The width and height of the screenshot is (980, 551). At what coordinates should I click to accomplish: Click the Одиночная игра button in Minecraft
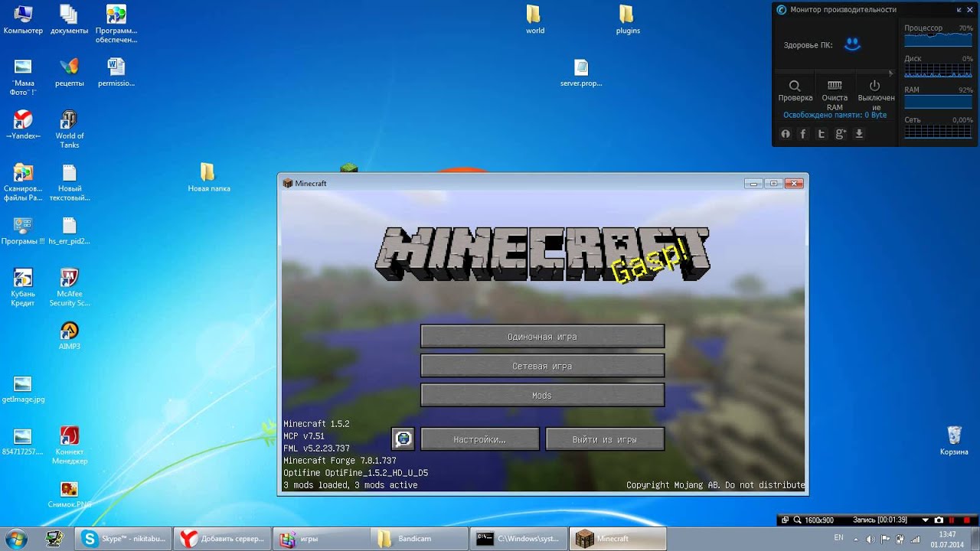tap(542, 337)
